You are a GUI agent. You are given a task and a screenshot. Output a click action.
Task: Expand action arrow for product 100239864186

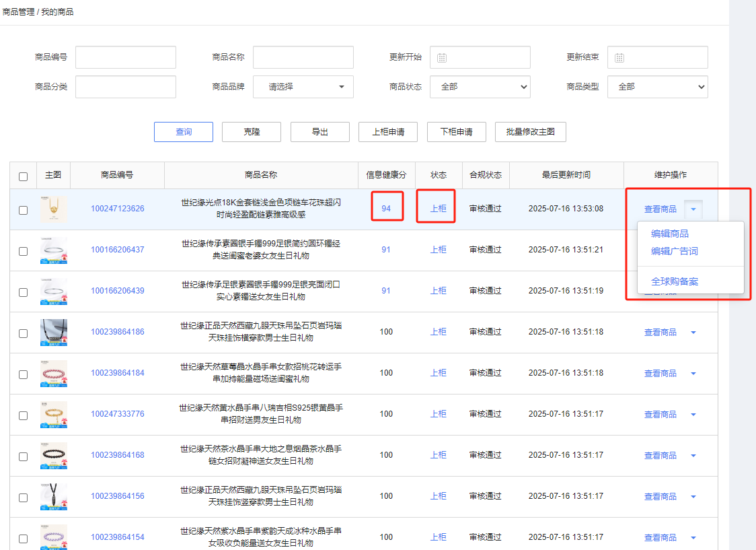(x=693, y=333)
